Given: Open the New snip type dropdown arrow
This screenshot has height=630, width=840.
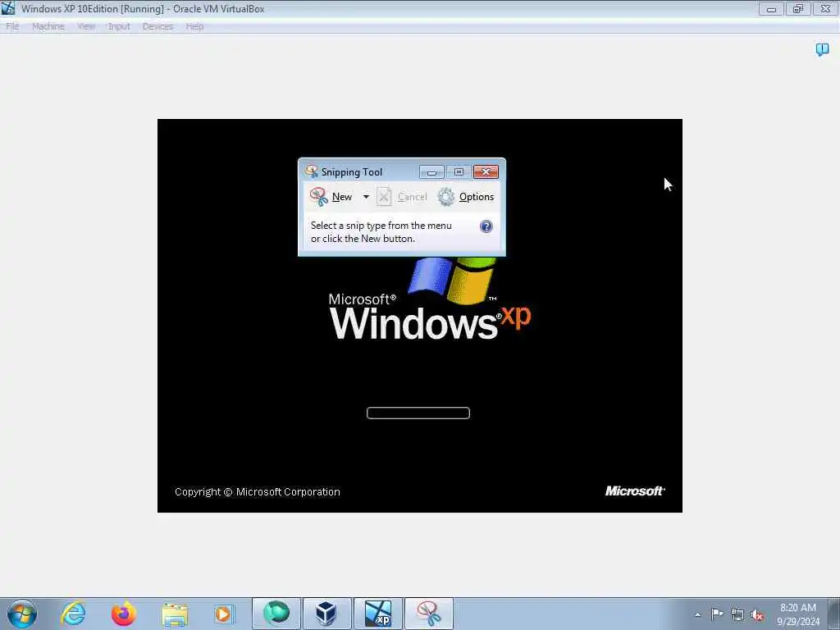Looking at the screenshot, I should [366, 197].
